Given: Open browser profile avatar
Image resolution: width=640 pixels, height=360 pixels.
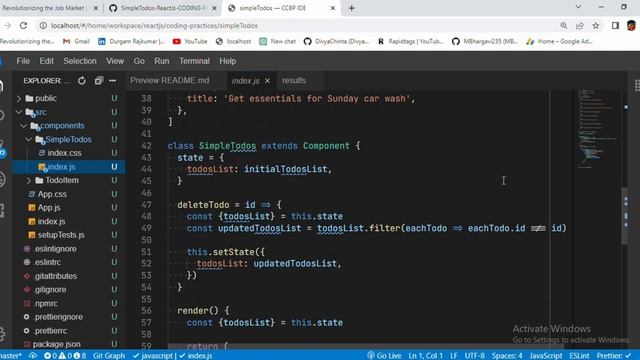Looking at the screenshot, I should [x=631, y=25].
